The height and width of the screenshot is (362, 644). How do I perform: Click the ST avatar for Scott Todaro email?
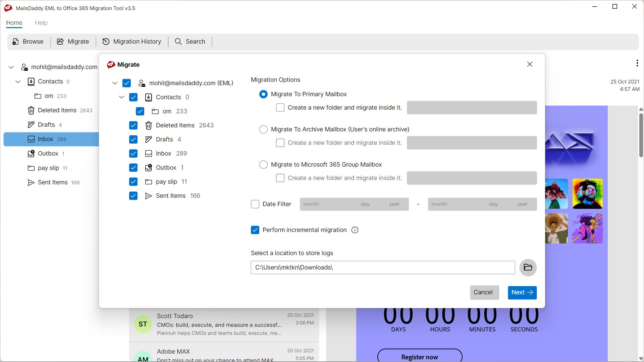click(x=143, y=324)
